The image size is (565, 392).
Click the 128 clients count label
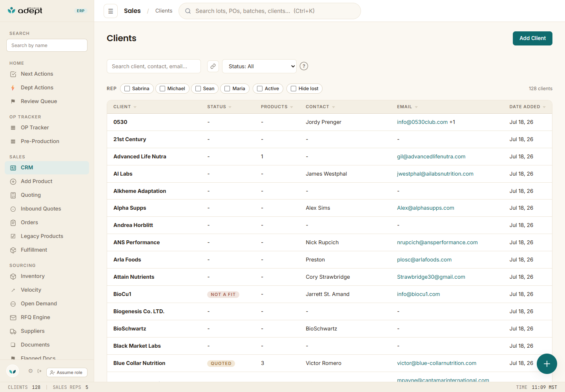point(540,89)
